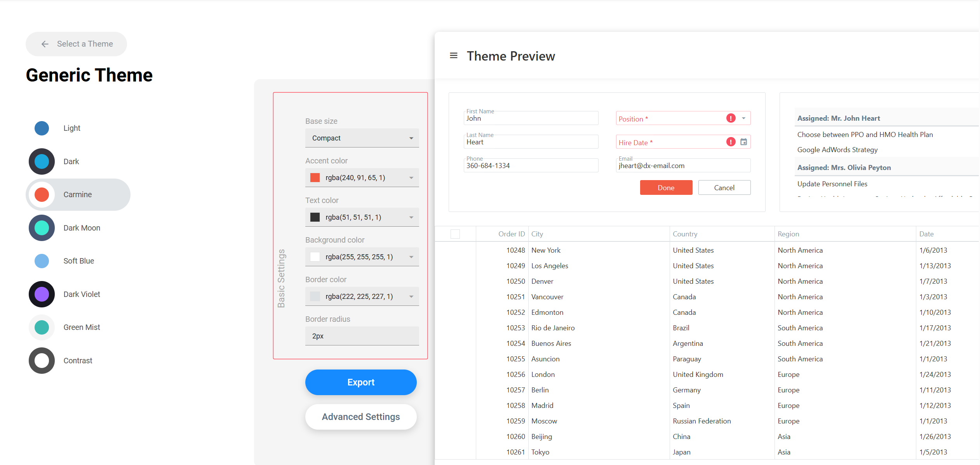Click the Border radius input field
The image size is (980, 465).
tap(362, 336)
